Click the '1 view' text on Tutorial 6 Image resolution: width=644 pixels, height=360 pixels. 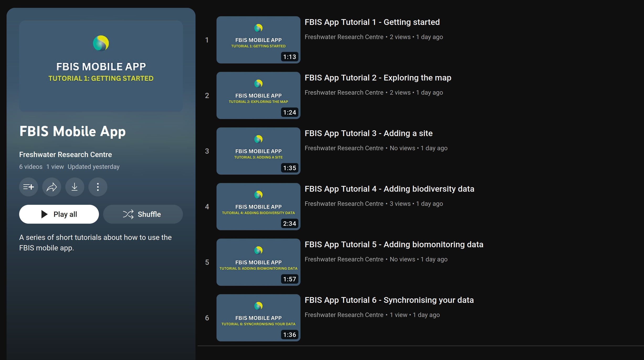click(x=399, y=315)
